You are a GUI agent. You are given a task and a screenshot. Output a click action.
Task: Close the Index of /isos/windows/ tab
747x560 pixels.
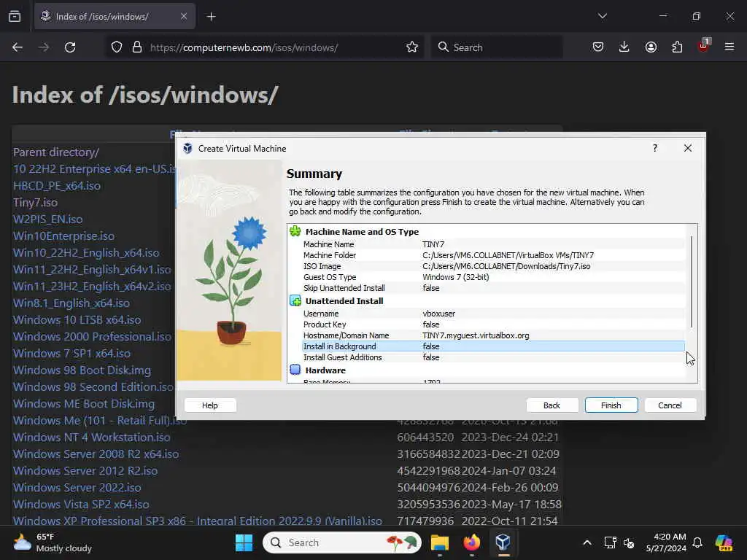184,17
